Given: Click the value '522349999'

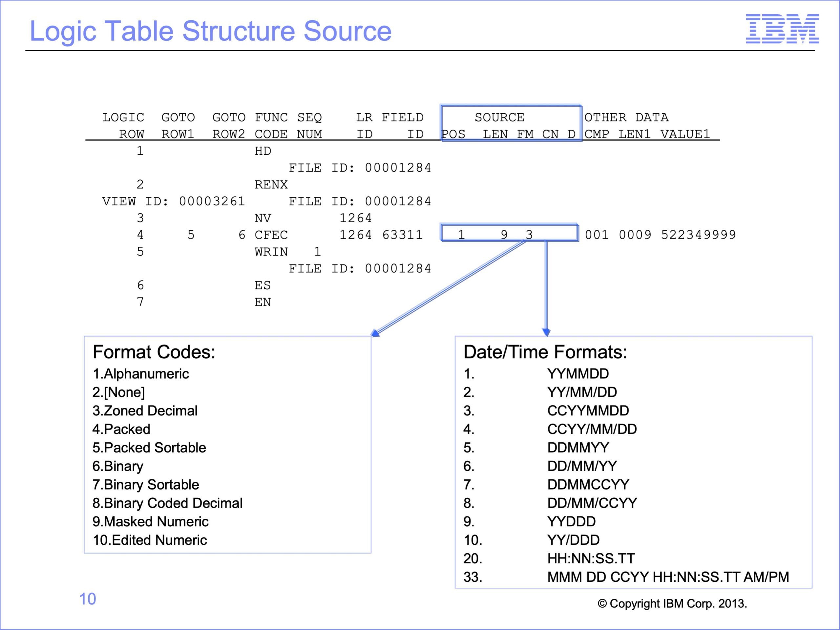Looking at the screenshot, I should coord(698,235).
